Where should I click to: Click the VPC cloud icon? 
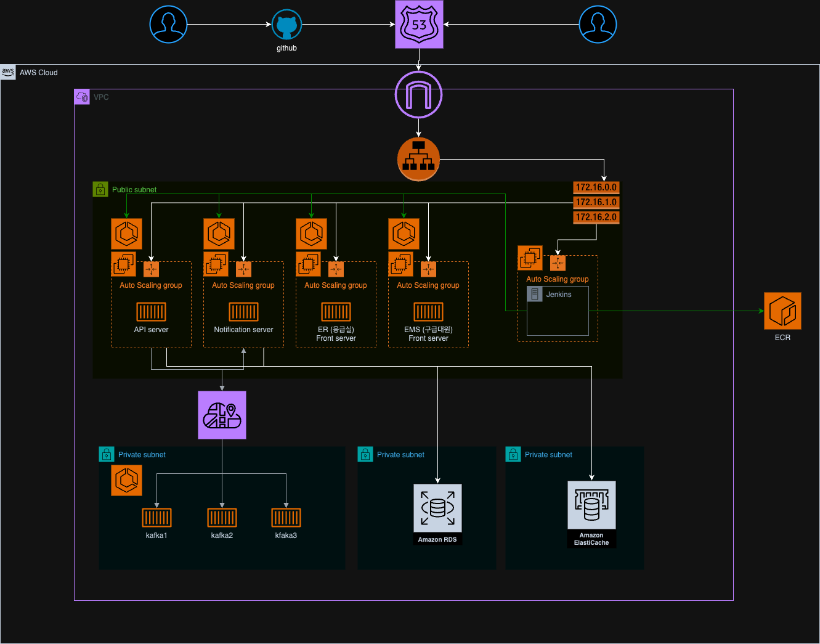(82, 97)
